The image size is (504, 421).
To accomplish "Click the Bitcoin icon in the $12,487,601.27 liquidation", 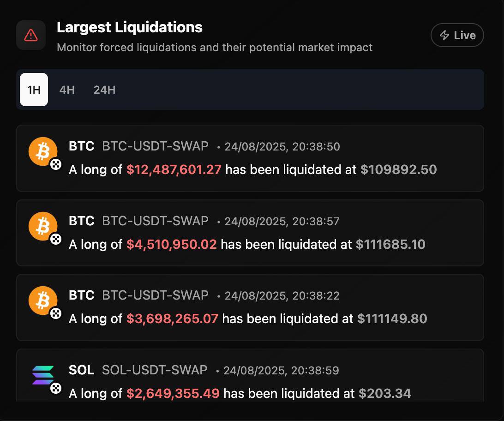I will (x=43, y=151).
